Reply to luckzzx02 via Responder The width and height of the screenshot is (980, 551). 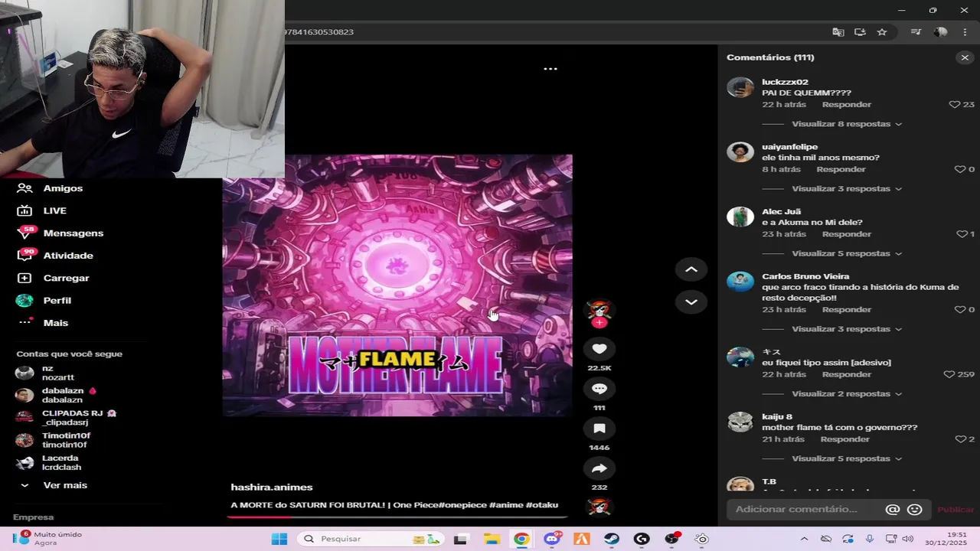[x=847, y=104]
